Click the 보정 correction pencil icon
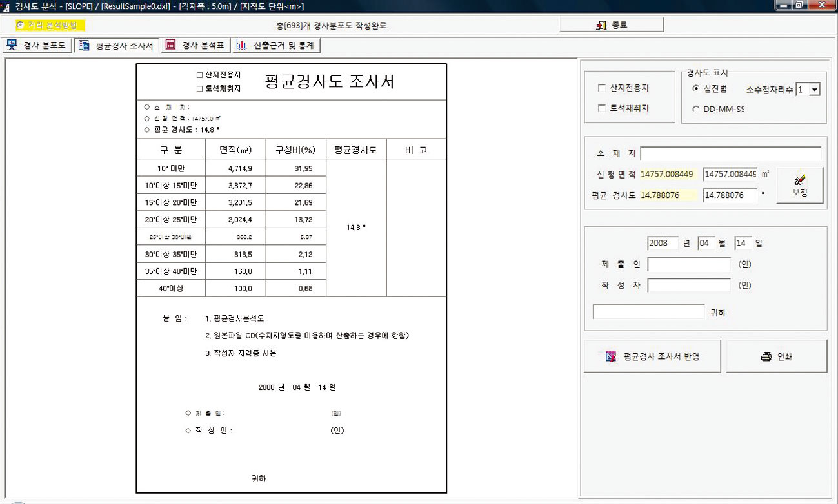The width and height of the screenshot is (838, 504). point(800,180)
